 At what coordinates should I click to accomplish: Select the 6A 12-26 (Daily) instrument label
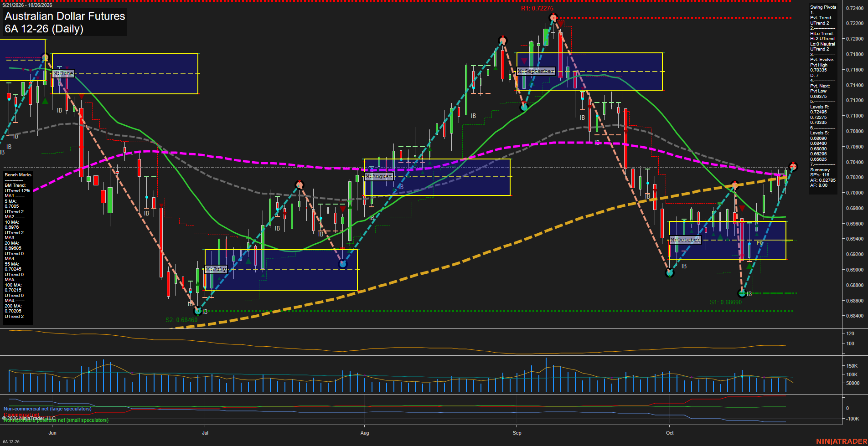[x=44, y=29]
